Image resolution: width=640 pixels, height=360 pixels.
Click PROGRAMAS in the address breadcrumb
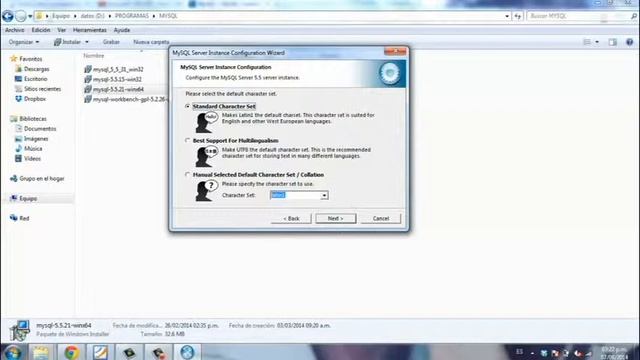click(x=131, y=16)
